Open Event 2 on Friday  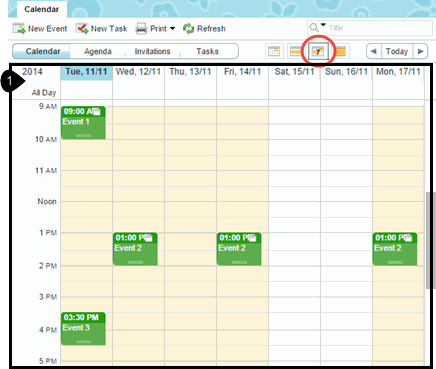coord(239,249)
